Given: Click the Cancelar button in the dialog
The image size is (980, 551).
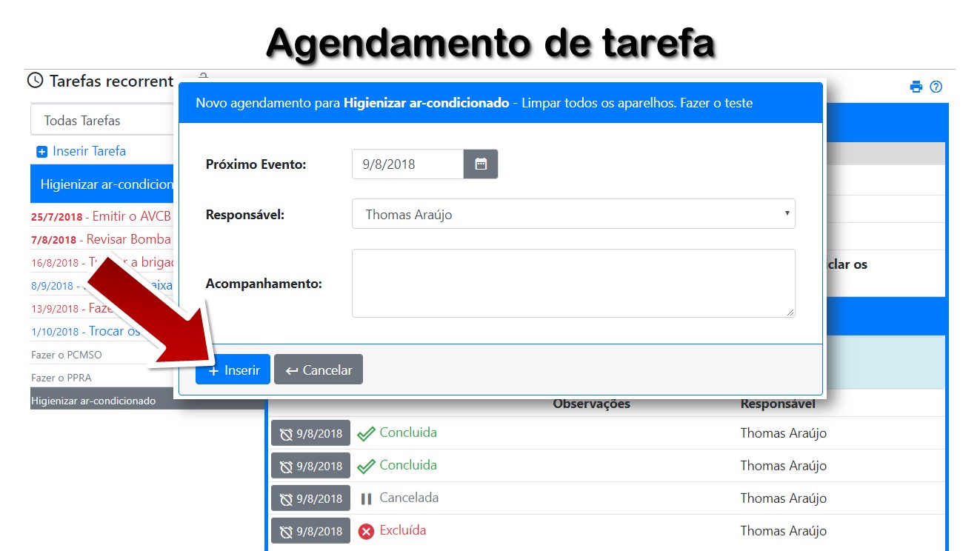Looking at the screenshot, I should pos(319,370).
